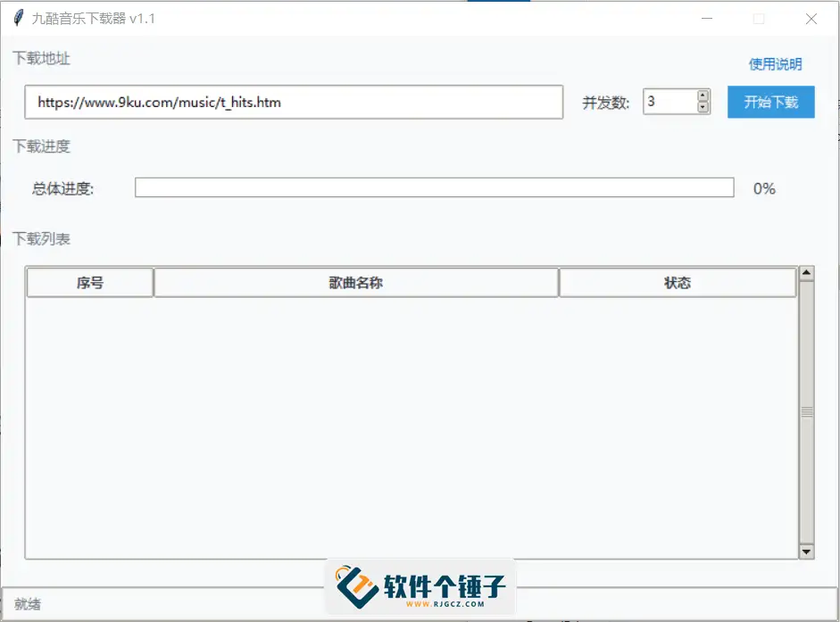This screenshot has width=840, height=622.
Task: Minimize the downloader window
Action: click(x=705, y=18)
